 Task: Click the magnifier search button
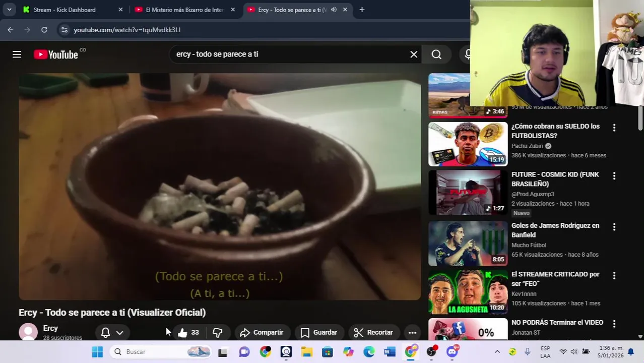[x=436, y=54]
